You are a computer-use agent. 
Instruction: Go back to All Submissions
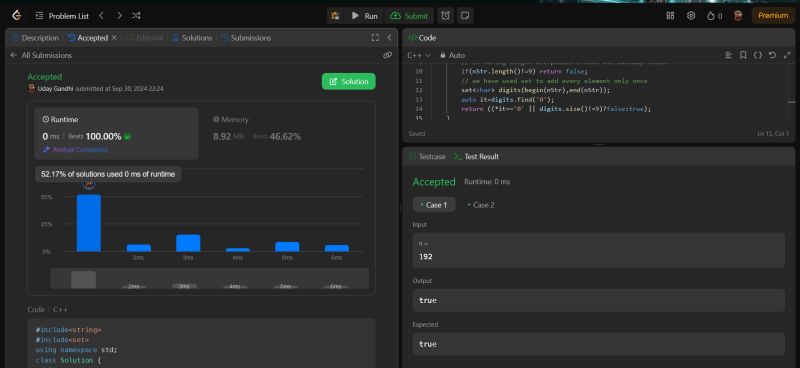click(x=41, y=55)
